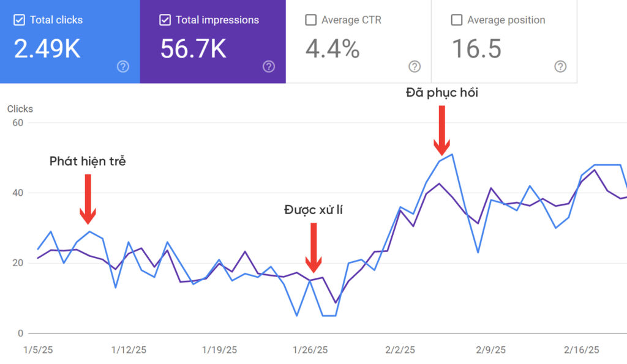Click the red arrow under "Được xử lí"
The width and height of the screenshot is (627, 364).
pos(313,247)
